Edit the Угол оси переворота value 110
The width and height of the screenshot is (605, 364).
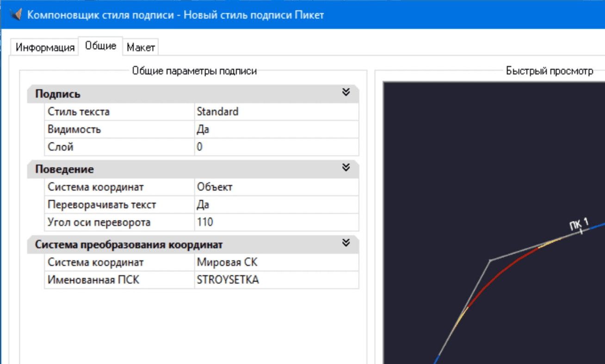[276, 222]
